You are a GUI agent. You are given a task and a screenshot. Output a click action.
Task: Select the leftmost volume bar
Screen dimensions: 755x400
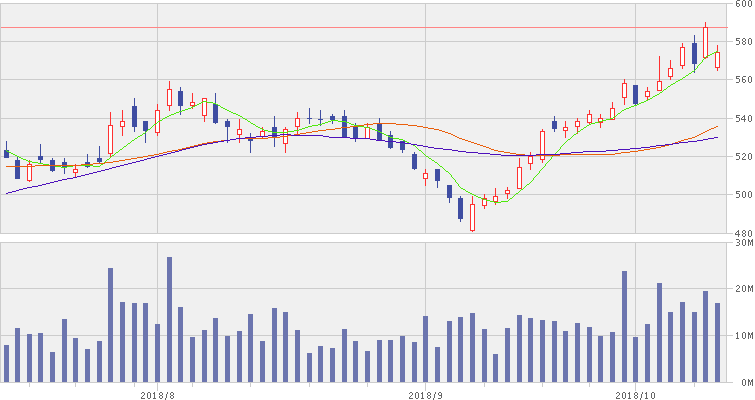tap(6, 363)
